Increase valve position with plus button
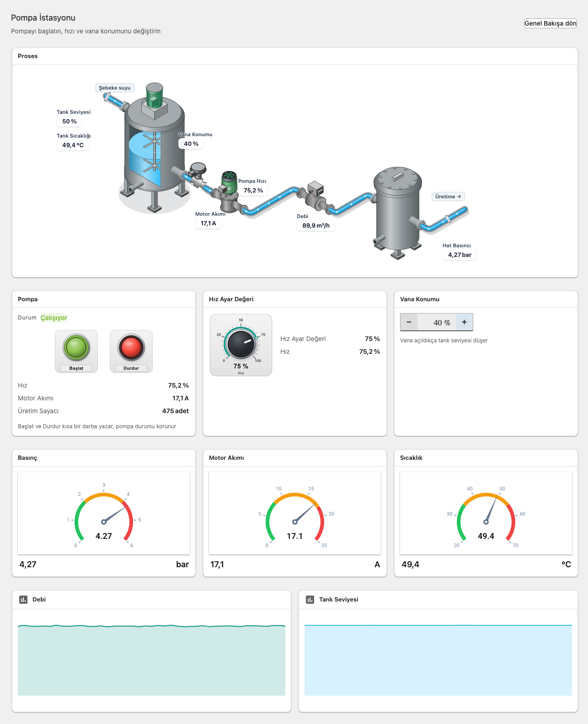588x724 pixels. [465, 322]
